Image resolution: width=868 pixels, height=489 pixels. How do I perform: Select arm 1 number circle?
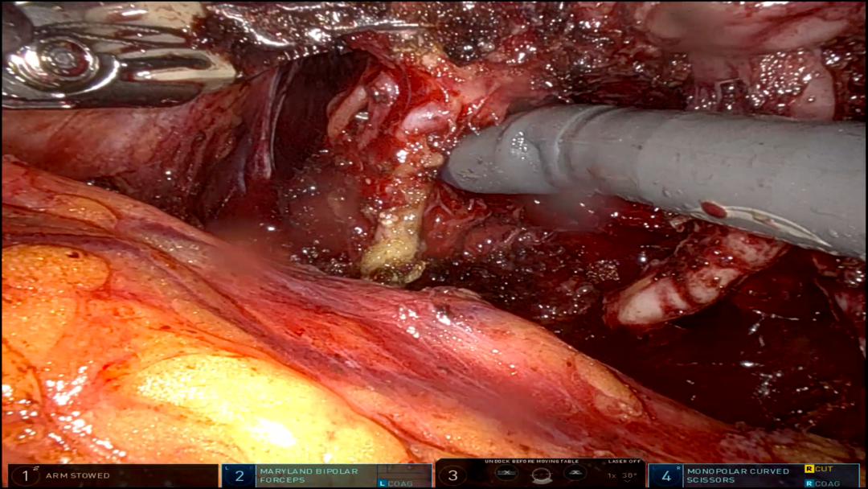(x=25, y=475)
